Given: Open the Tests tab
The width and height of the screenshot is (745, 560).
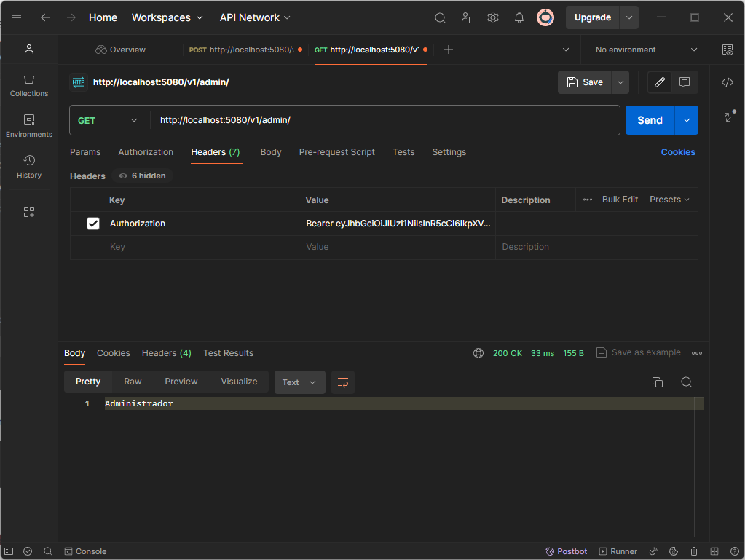Looking at the screenshot, I should pos(403,152).
